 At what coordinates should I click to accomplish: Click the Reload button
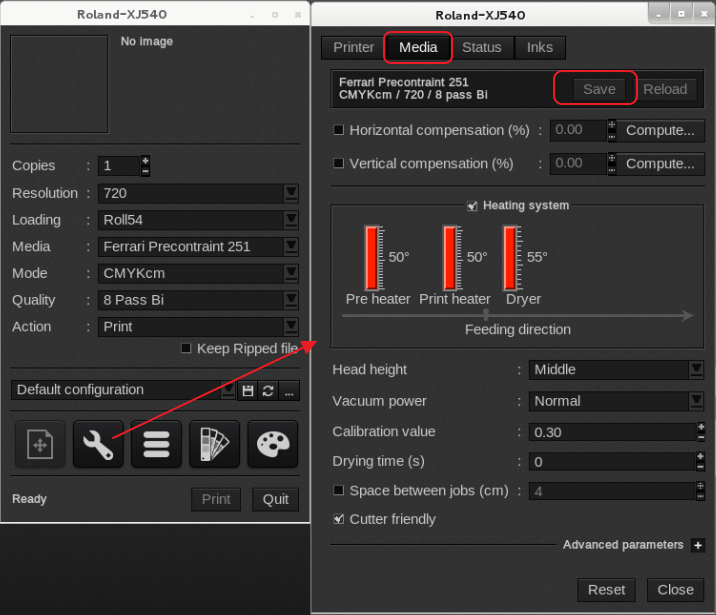coord(665,89)
